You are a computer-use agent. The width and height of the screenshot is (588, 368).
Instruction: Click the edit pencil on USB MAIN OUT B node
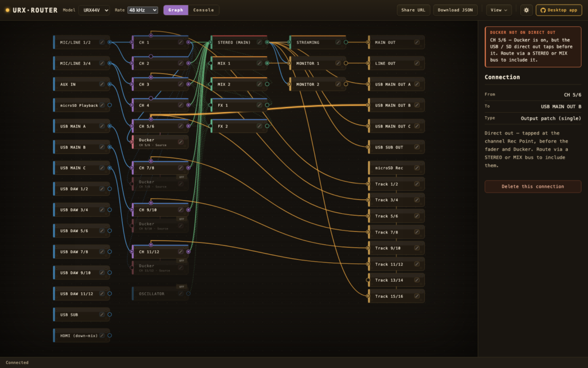click(417, 105)
